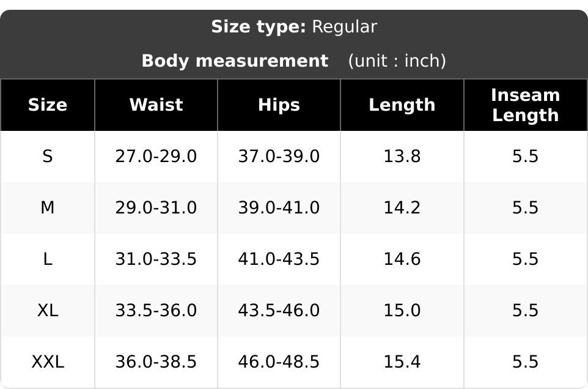The height and width of the screenshot is (389, 588).
Task: Click the Length column header
Action: (402, 105)
